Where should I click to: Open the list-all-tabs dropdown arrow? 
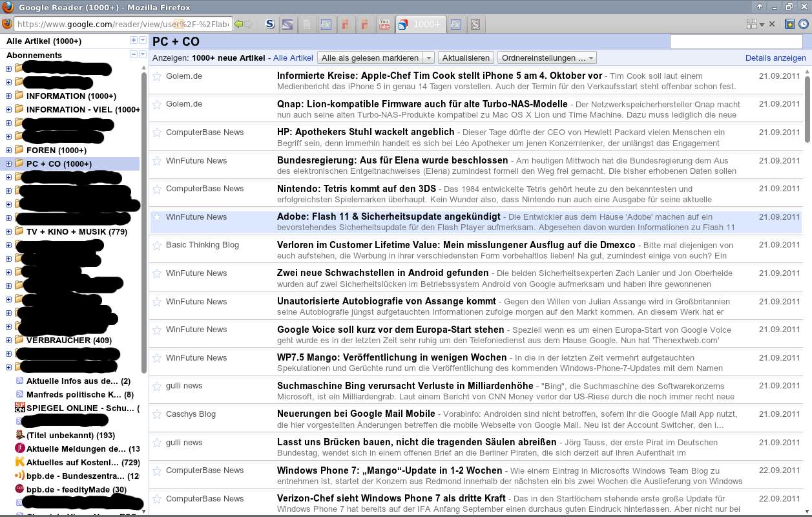[762, 25]
